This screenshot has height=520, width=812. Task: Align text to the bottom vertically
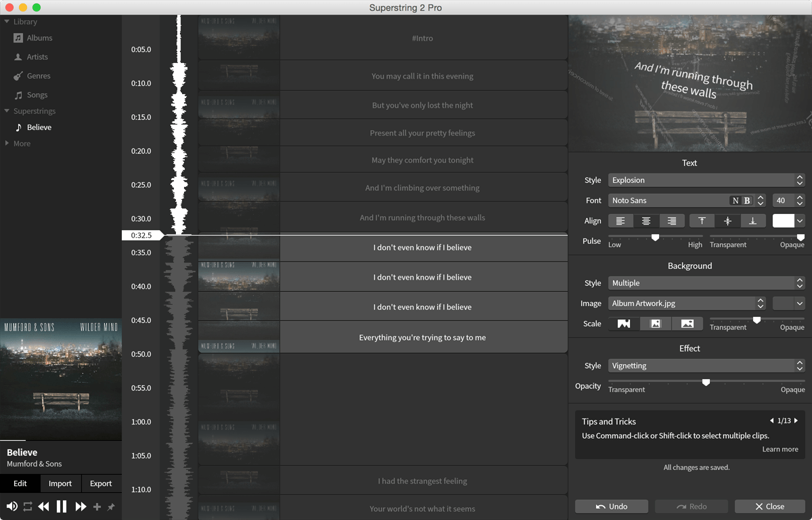[x=752, y=221]
